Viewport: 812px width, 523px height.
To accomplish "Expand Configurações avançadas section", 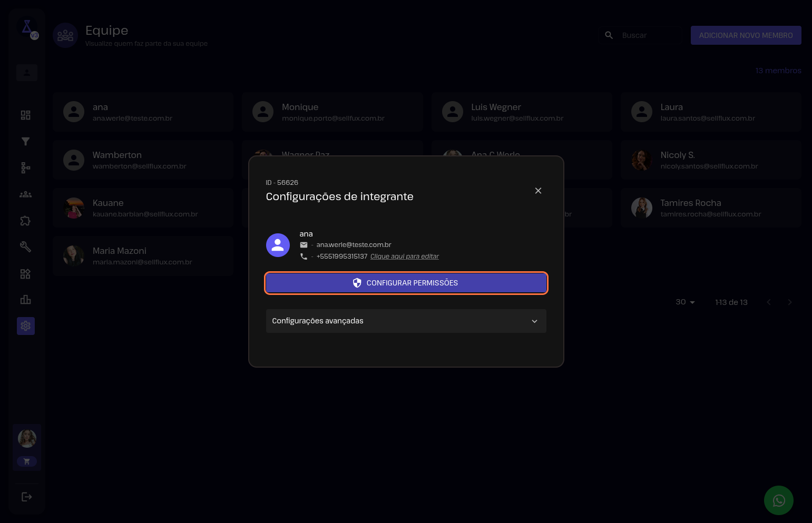I will (x=406, y=321).
